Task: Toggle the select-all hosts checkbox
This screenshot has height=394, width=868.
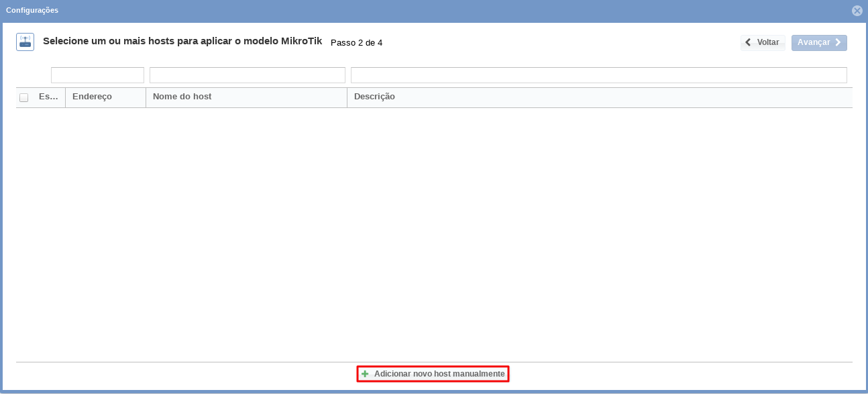Action: pyautogui.click(x=24, y=97)
